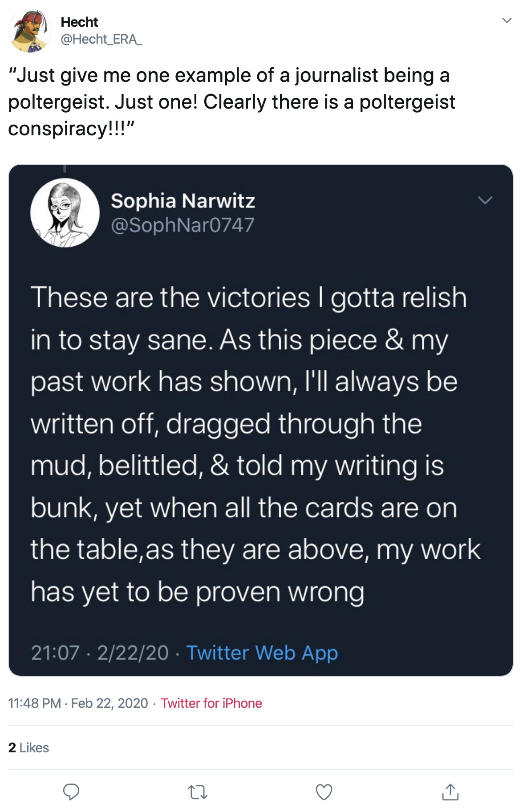
Task: Click the 11:48 PM Feb 22 timestamp
Action: click(x=78, y=703)
